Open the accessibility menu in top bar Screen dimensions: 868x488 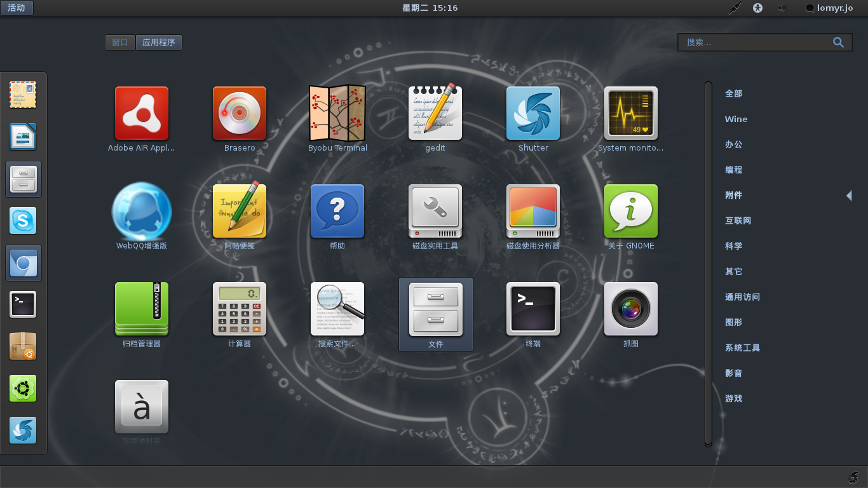pyautogui.click(x=757, y=8)
